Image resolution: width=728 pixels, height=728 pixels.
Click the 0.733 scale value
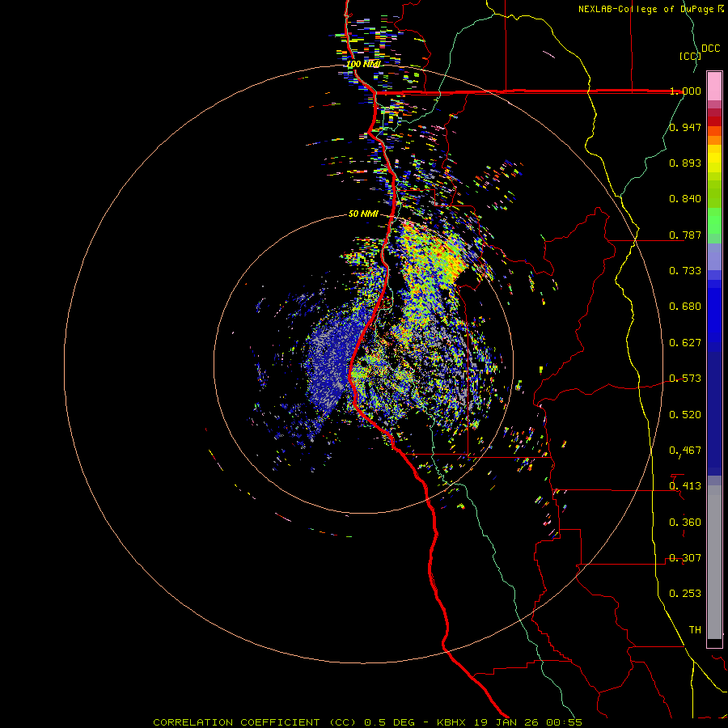pos(685,271)
